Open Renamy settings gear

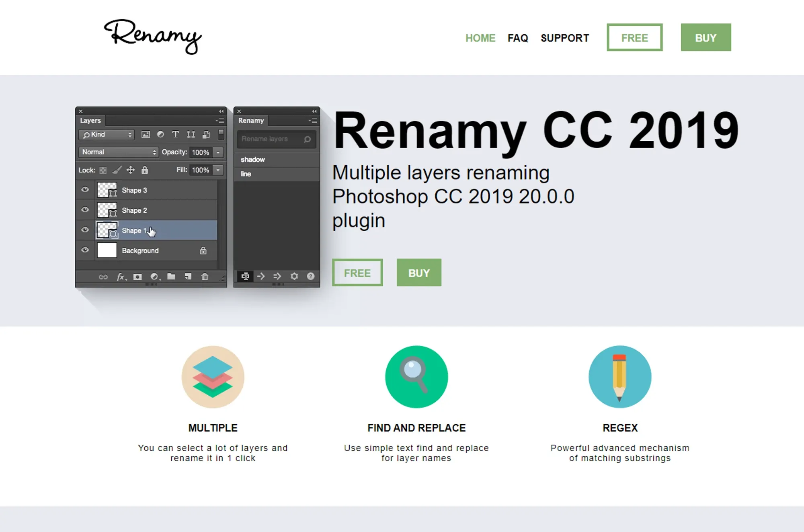pyautogui.click(x=294, y=276)
